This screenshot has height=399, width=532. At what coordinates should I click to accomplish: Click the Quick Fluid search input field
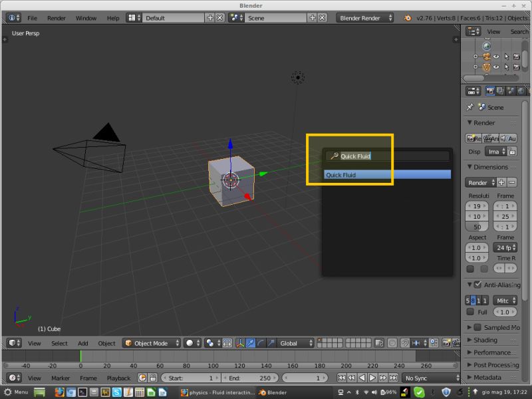[x=386, y=154]
